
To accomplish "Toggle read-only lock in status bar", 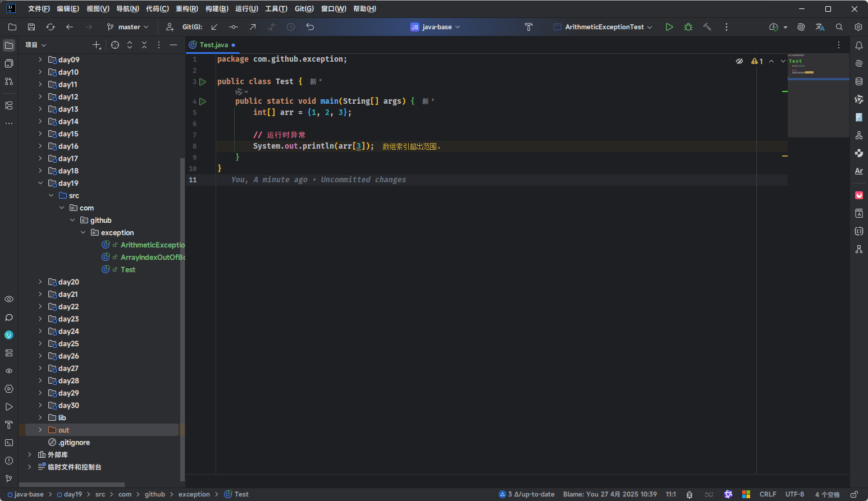I will 854,494.
